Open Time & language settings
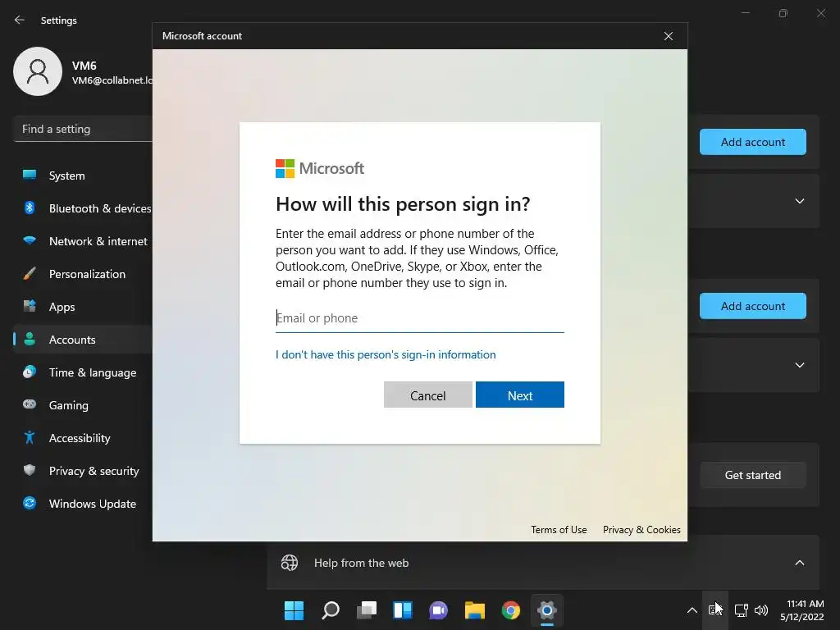The width and height of the screenshot is (840, 630). 83,372
